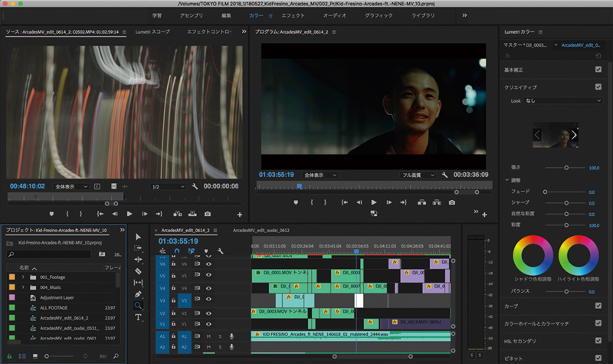Play the Source monitor clip
613x364 pixels.
pyautogui.click(x=129, y=214)
